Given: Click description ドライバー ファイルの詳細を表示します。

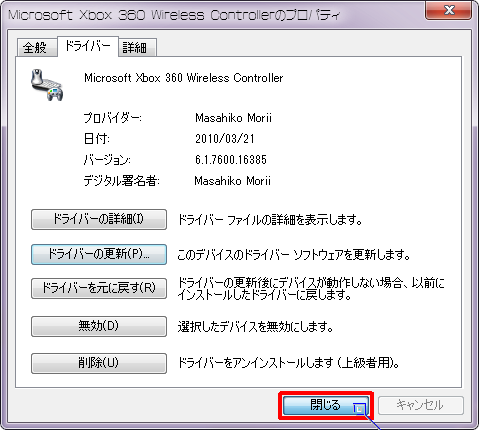Looking at the screenshot, I should pyautogui.click(x=270, y=220).
